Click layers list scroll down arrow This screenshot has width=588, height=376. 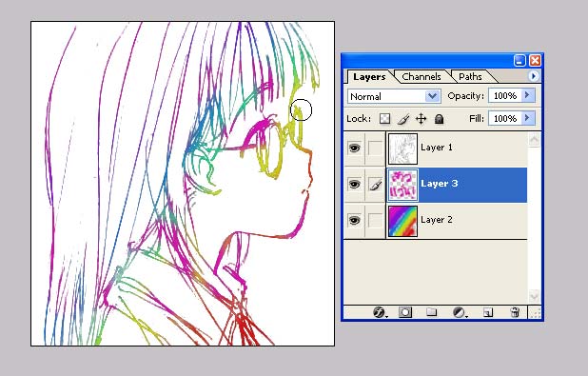(x=534, y=296)
